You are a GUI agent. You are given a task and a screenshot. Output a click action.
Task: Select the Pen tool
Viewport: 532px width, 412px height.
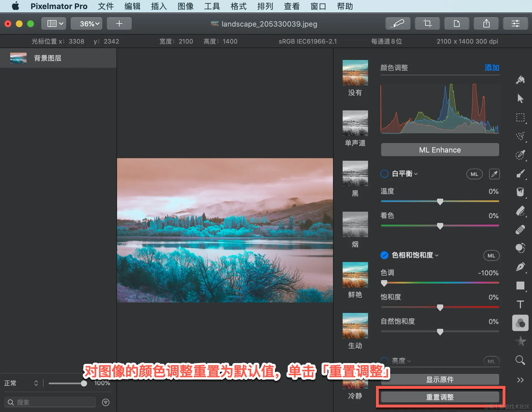click(x=520, y=267)
